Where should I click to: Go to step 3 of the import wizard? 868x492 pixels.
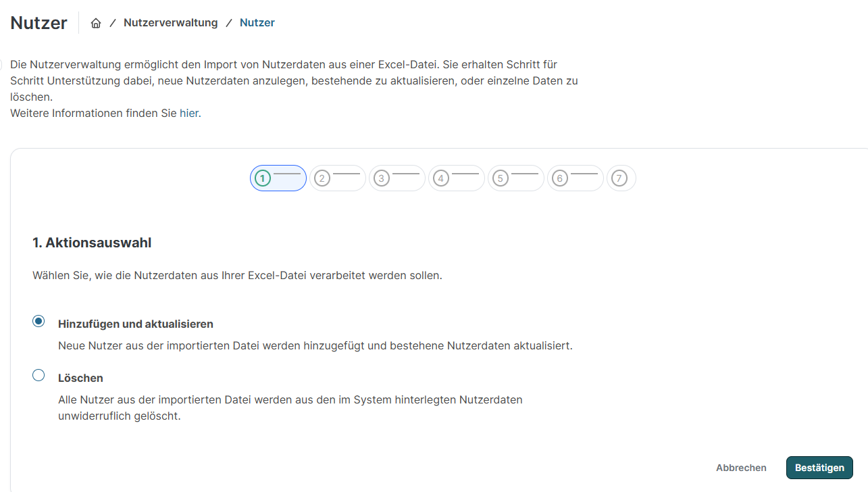coord(382,178)
